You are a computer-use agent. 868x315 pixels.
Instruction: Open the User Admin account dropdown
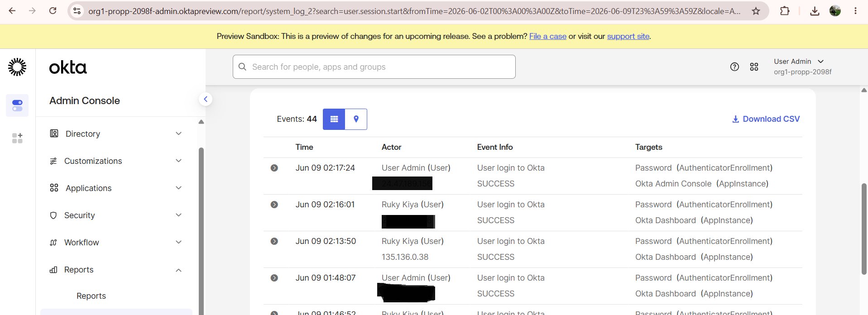tap(802, 67)
